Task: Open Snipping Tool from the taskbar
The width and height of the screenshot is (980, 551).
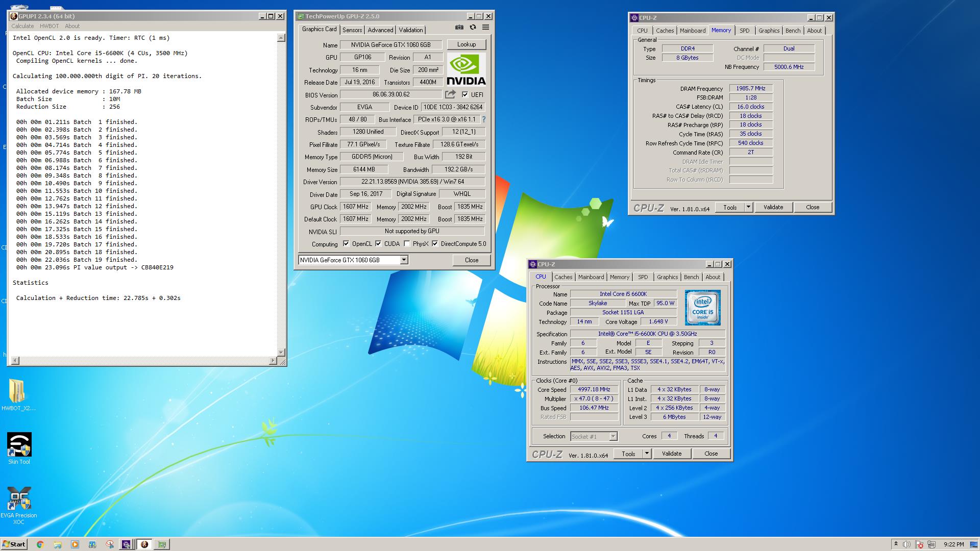Action: 110,544
